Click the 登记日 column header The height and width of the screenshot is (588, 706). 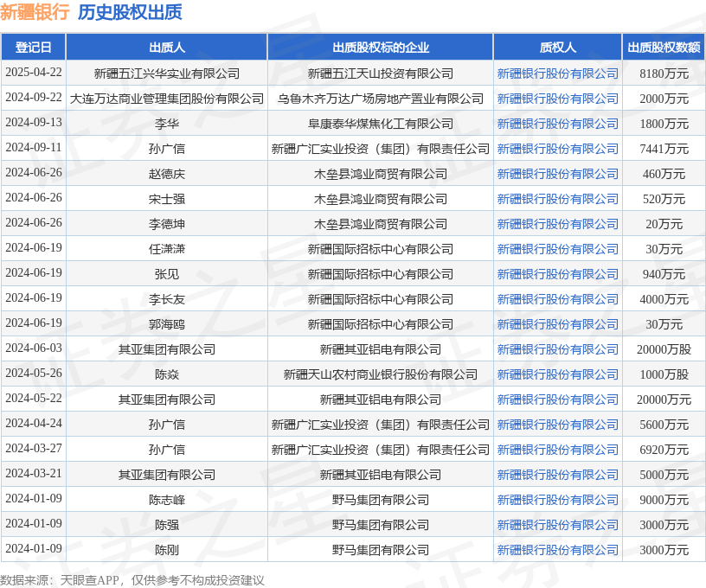pos(34,48)
